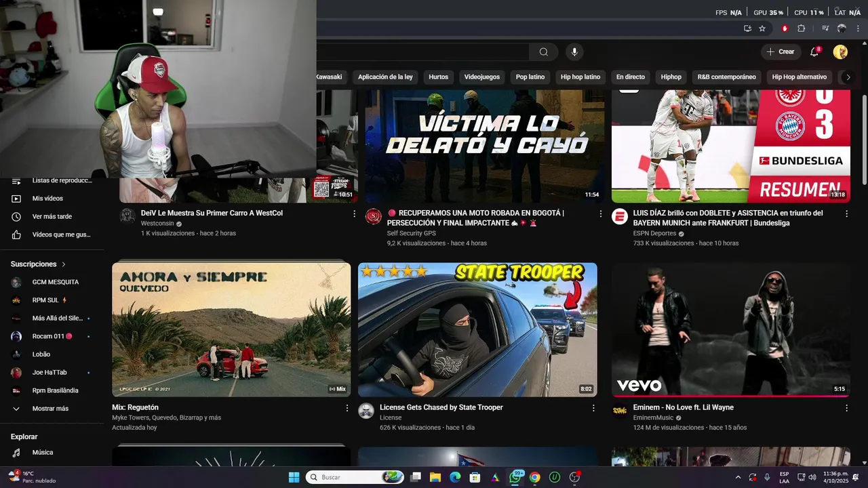Open taskbar volume speaker icon

(x=812, y=477)
